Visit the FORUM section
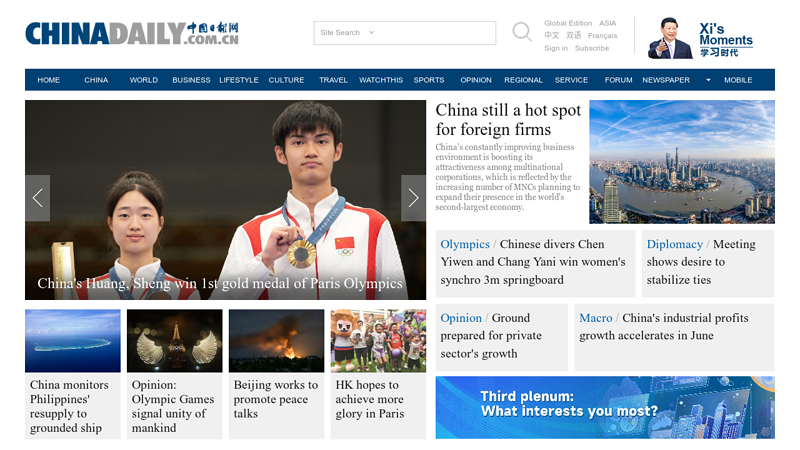The image size is (800, 450). tap(618, 80)
